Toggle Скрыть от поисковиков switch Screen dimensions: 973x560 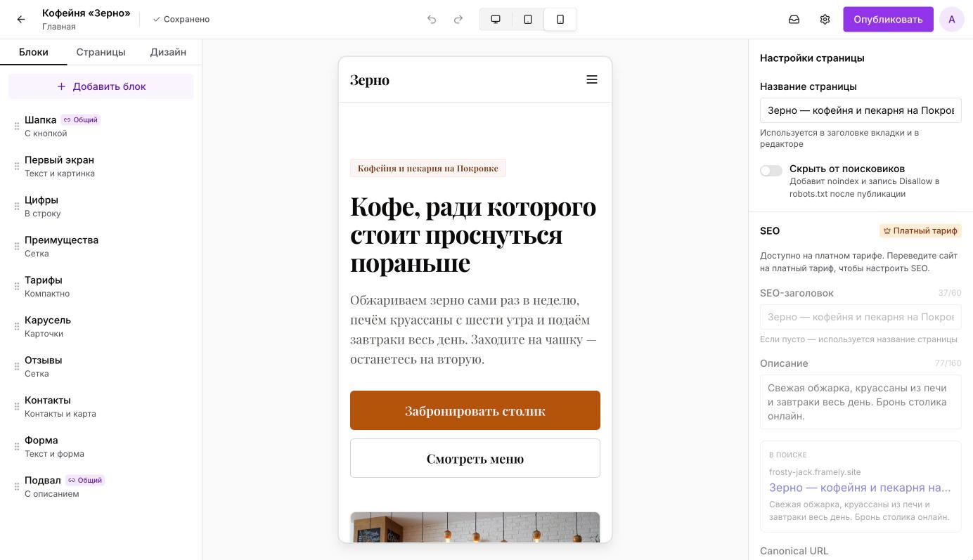771,171
